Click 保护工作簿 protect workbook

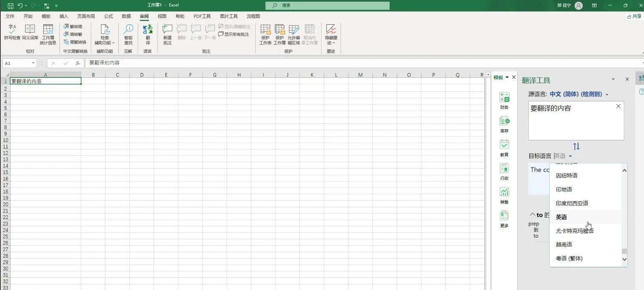pos(279,34)
